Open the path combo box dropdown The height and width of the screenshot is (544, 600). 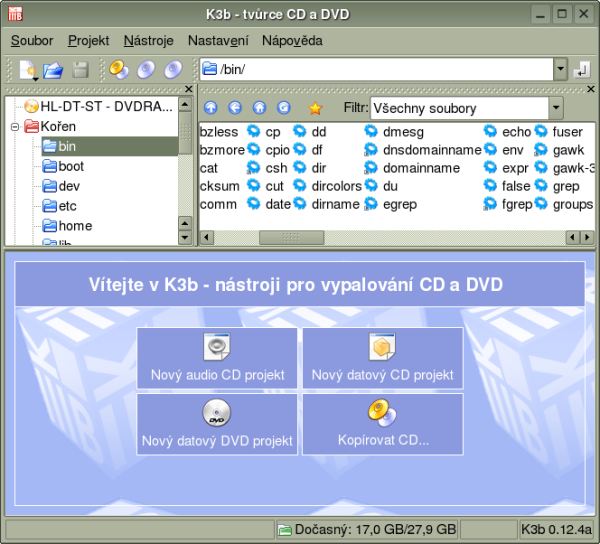coord(560,69)
